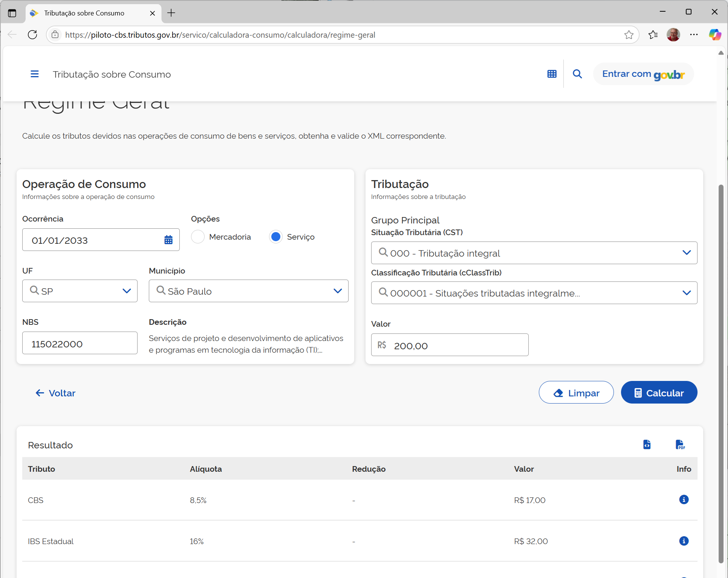
Task: Open the Classificação Tributária dropdown
Action: pyautogui.click(x=686, y=293)
